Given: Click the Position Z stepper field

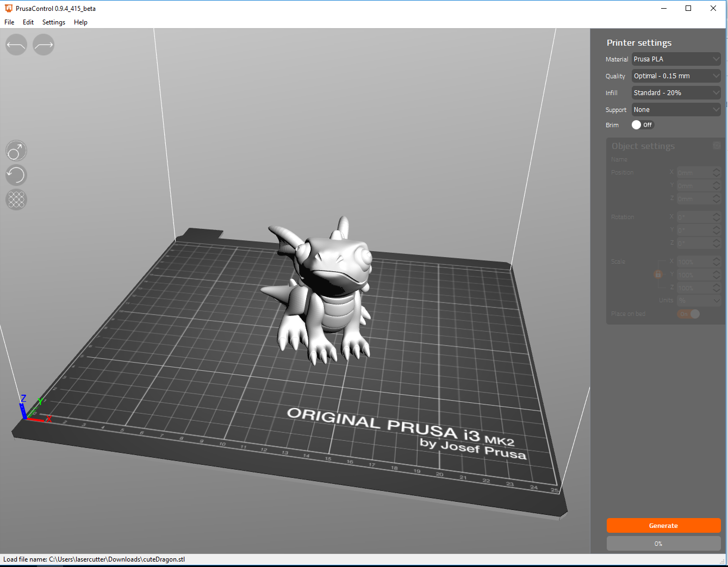Looking at the screenshot, I should pos(699,199).
